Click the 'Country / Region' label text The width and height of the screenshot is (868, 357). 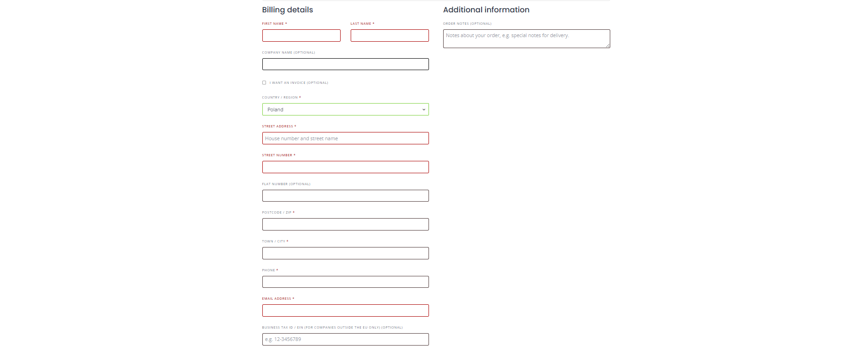[280, 98]
